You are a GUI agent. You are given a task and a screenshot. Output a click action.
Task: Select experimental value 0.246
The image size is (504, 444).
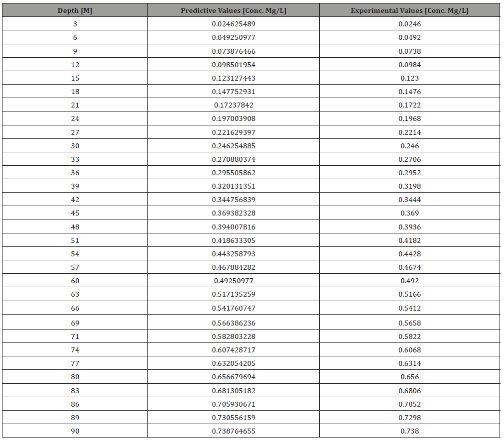coord(410,146)
